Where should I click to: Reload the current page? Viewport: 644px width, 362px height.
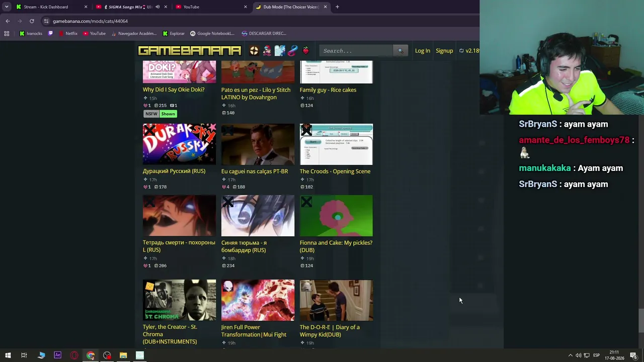[x=32, y=21]
